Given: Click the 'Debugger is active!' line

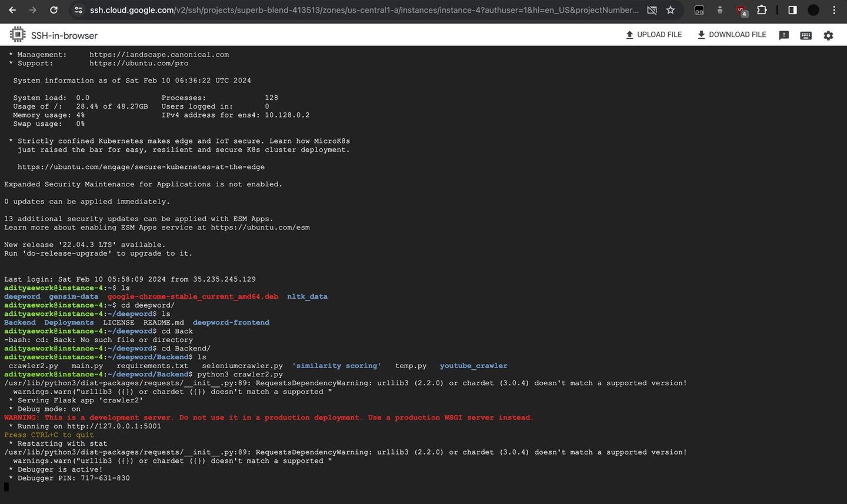Looking at the screenshot, I should 56,469.
